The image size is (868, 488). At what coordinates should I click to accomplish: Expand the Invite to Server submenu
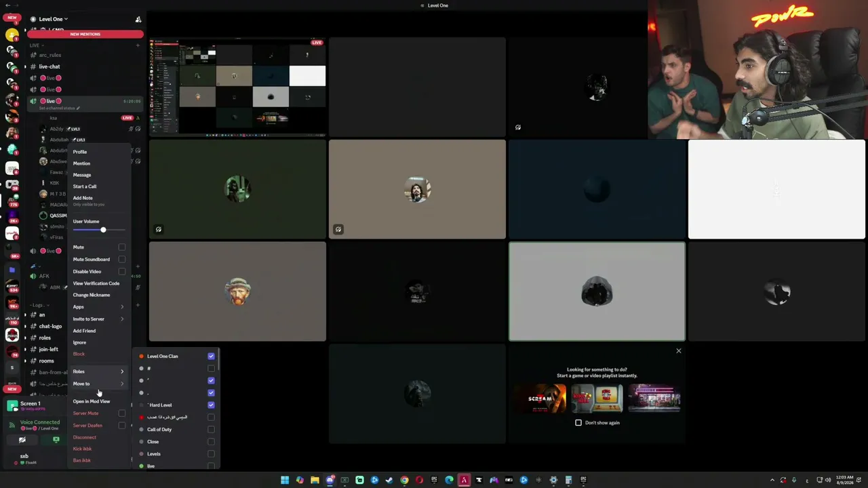tap(99, 319)
